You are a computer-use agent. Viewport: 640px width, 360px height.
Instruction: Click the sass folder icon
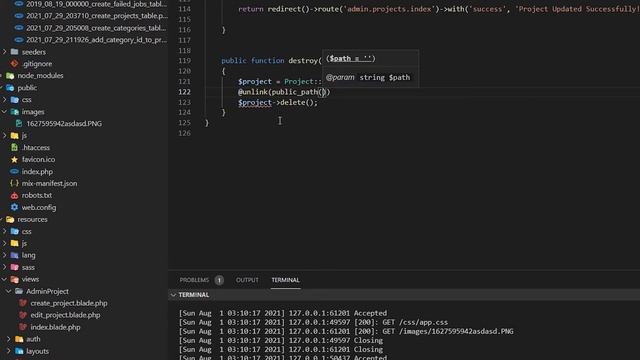pos(15,267)
